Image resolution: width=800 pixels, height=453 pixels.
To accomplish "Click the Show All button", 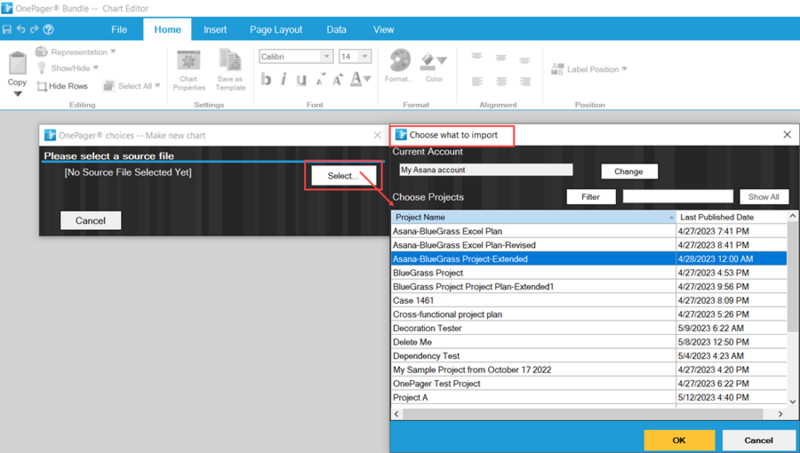I will pos(764,197).
